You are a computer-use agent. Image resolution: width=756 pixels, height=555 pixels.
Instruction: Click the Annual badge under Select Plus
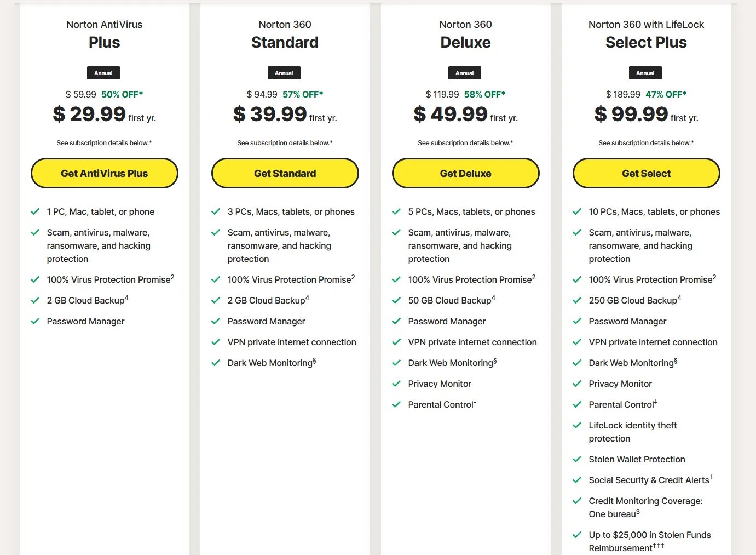[x=645, y=73]
